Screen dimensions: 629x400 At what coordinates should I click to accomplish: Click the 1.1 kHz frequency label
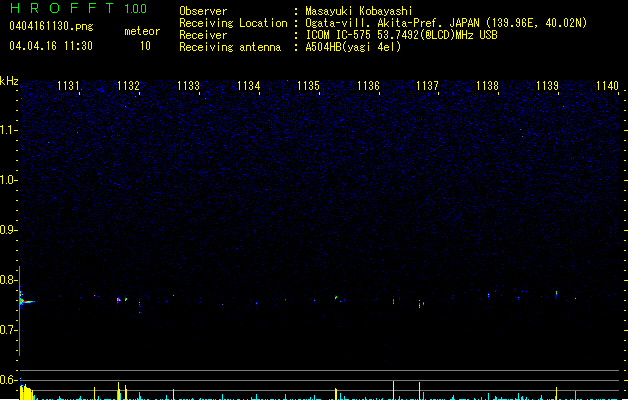[x=8, y=130]
